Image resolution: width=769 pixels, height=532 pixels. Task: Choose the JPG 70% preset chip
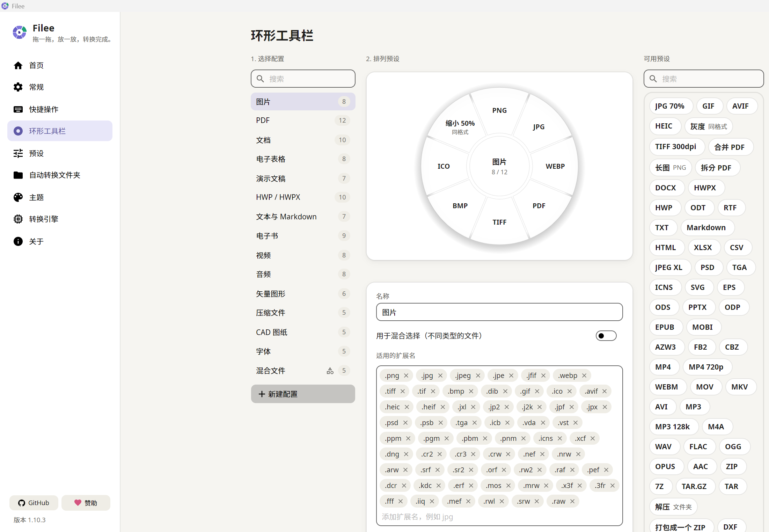click(x=671, y=106)
